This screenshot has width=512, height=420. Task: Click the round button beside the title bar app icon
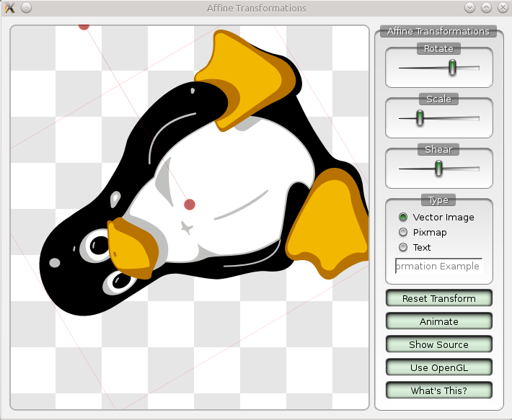(x=26, y=8)
